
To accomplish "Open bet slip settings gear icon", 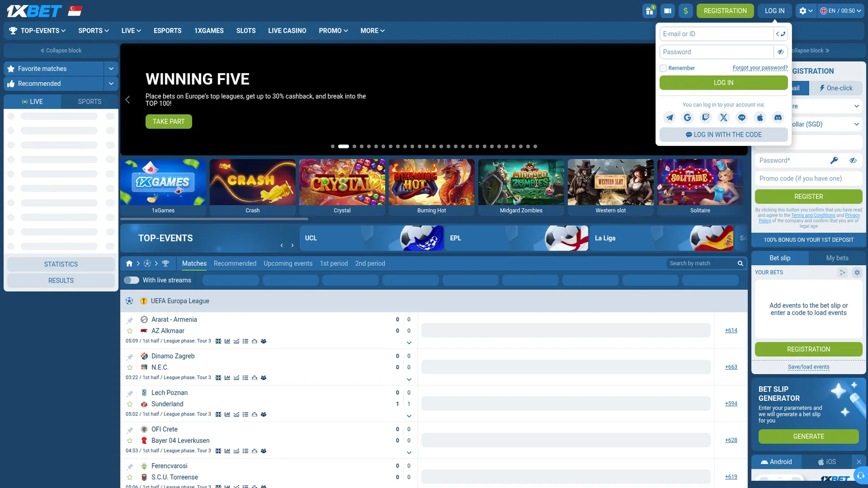I will [x=857, y=273].
